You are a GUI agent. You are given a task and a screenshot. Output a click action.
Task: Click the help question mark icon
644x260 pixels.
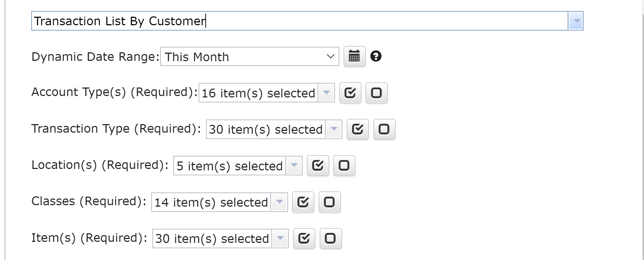376,56
